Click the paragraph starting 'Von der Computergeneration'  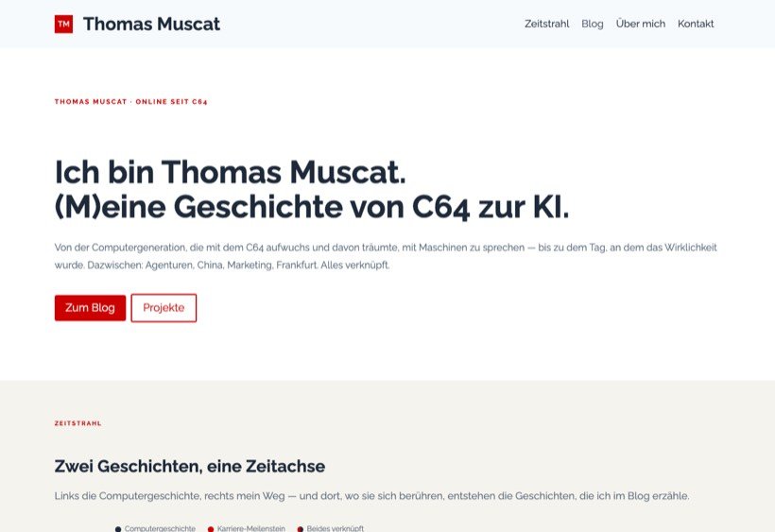point(386,256)
